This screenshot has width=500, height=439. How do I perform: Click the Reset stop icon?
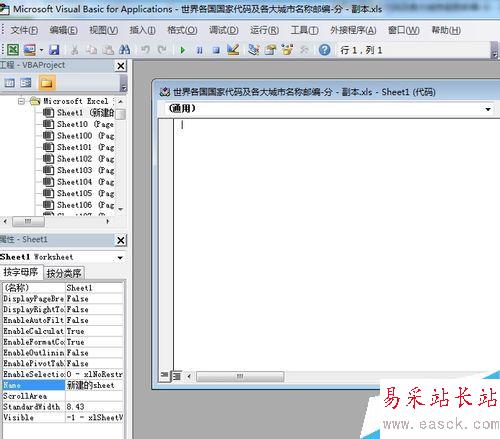pyautogui.click(x=216, y=50)
